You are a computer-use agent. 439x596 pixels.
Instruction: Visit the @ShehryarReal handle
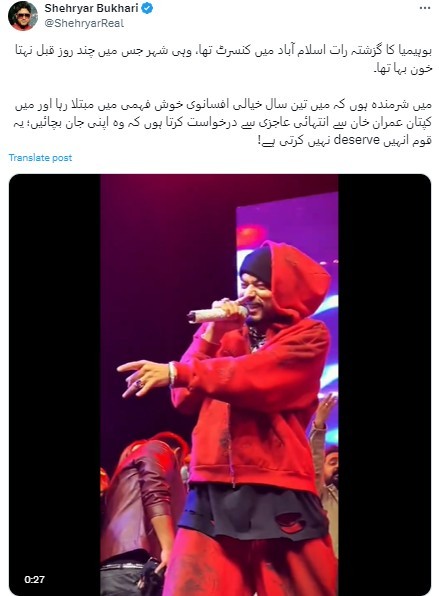point(84,23)
